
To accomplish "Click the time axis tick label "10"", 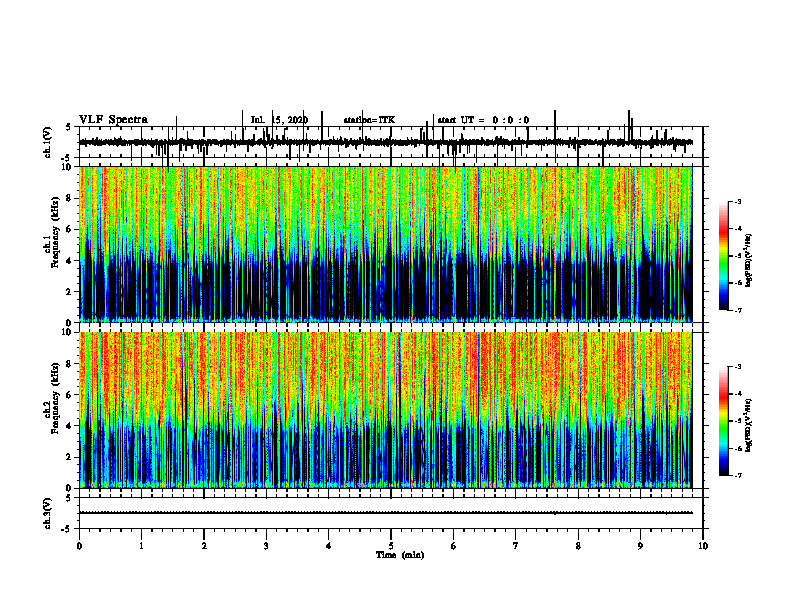I will point(703,546).
